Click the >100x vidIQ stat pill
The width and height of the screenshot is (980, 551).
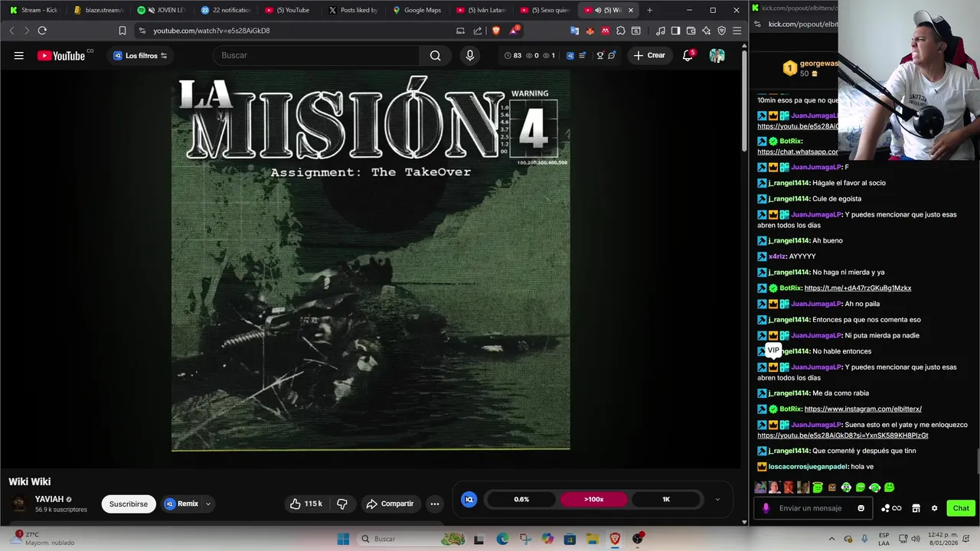(x=594, y=499)
